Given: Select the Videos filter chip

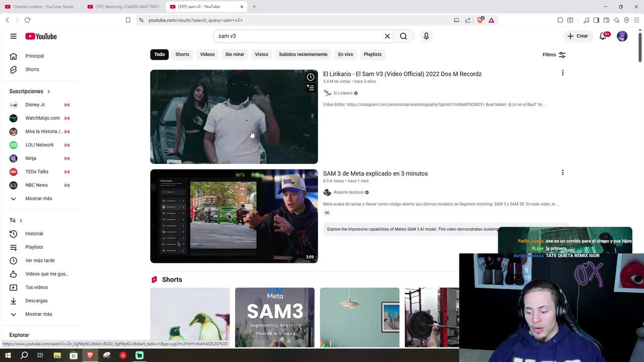Looking at the screenshot, I should point(207,54).
